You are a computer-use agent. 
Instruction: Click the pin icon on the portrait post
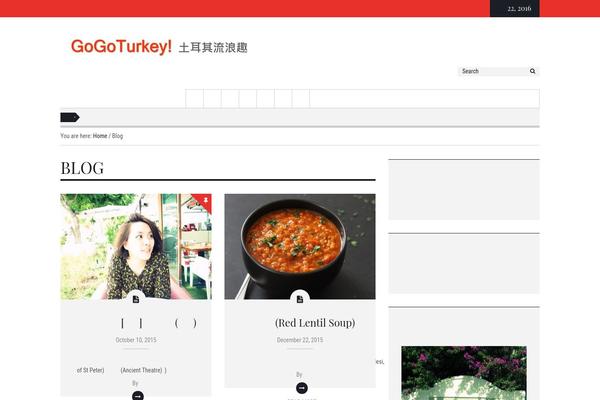click(206, 200)
